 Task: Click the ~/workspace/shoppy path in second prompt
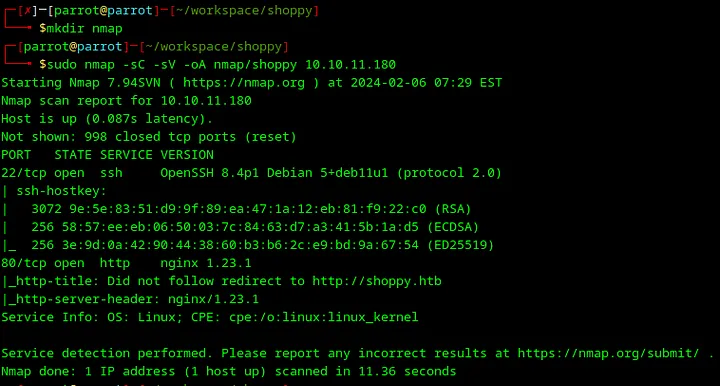tap(214, 47)
